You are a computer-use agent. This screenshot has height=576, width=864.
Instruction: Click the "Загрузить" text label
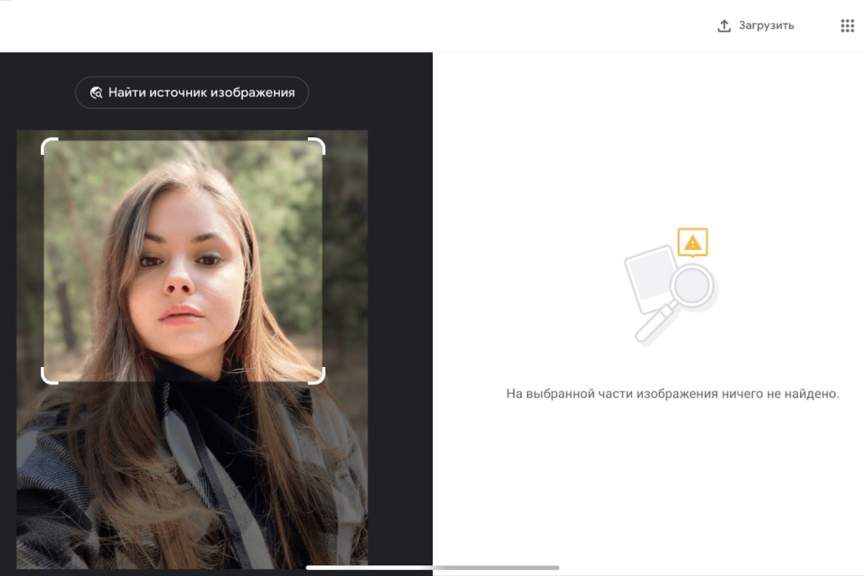[x=768, y=26]
